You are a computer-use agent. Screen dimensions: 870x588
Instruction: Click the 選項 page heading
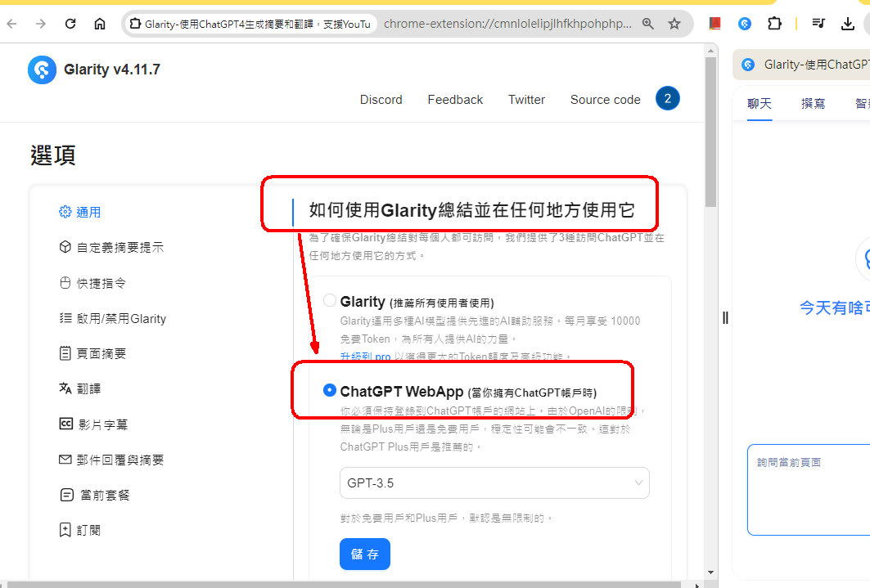click(52, 155)
